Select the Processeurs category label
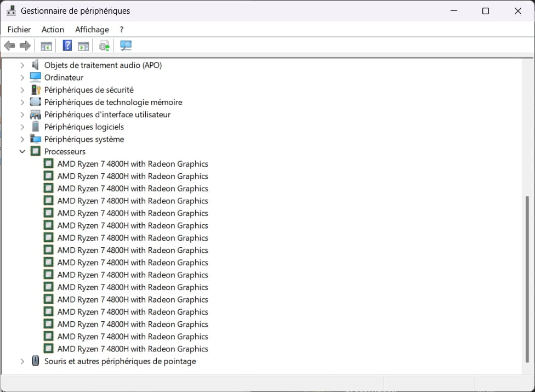The width and height of the screenshot is (535, 392). (x=65, y=151)
